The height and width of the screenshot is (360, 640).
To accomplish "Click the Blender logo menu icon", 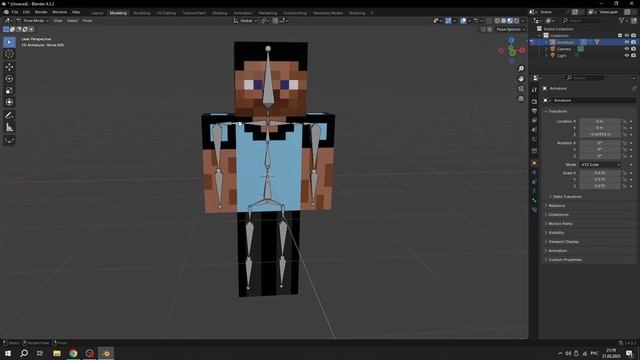I will [6, 12].
